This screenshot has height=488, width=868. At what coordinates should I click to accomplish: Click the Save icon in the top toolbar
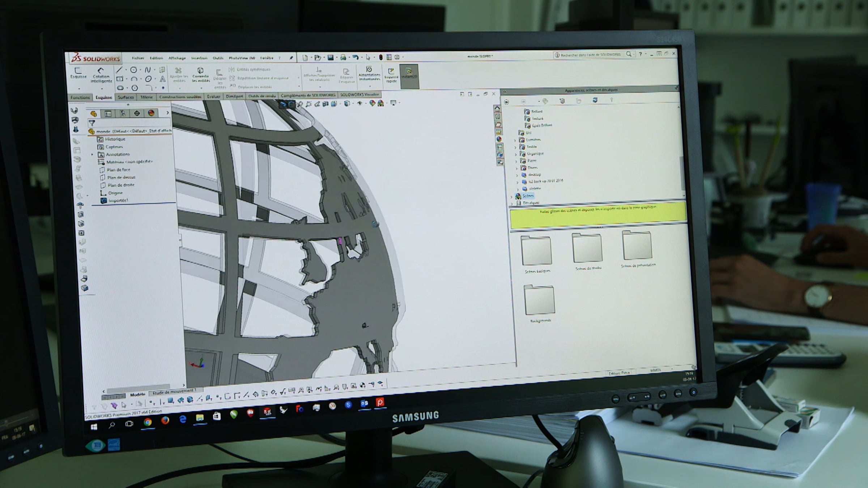coord(331,57)
